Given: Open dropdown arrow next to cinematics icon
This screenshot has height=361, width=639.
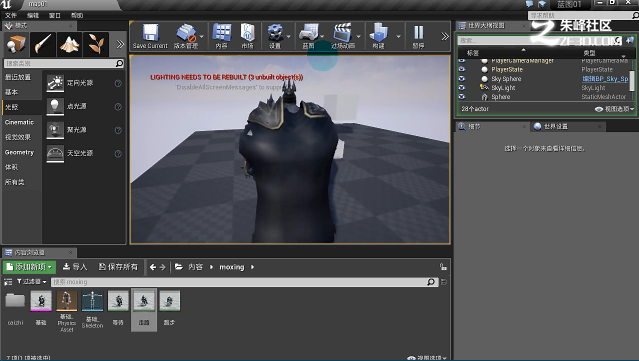Looking at the screenshot, I should point(359,37).
